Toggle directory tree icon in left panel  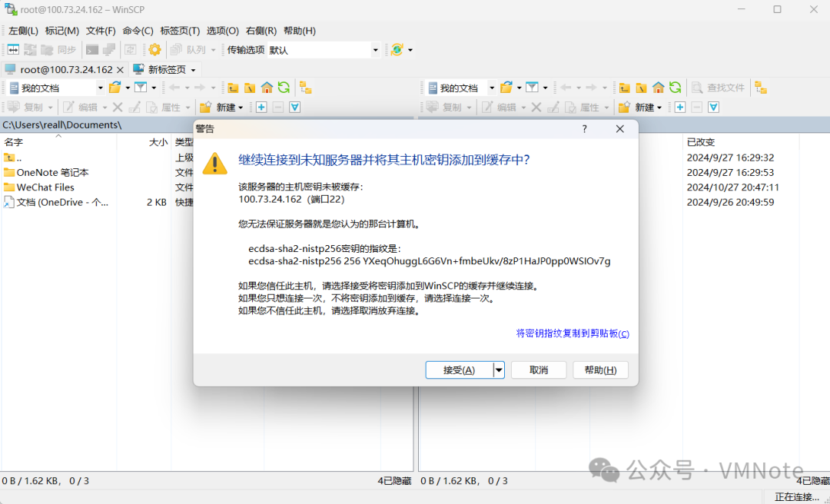(x=305, y=88)
